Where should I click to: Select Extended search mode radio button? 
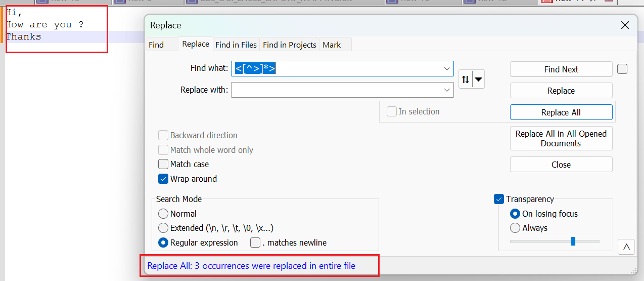coord(163,228)
